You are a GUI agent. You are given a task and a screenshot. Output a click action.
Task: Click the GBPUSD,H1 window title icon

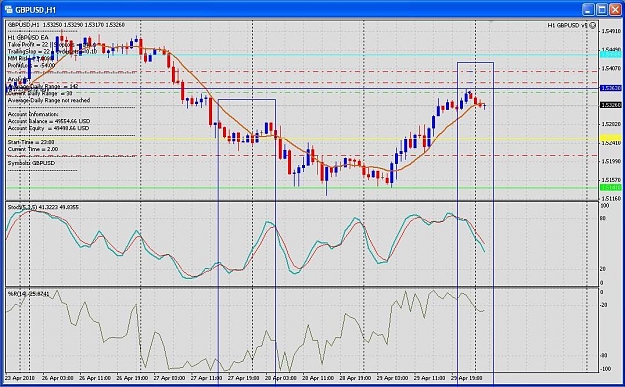pos(8,9)
